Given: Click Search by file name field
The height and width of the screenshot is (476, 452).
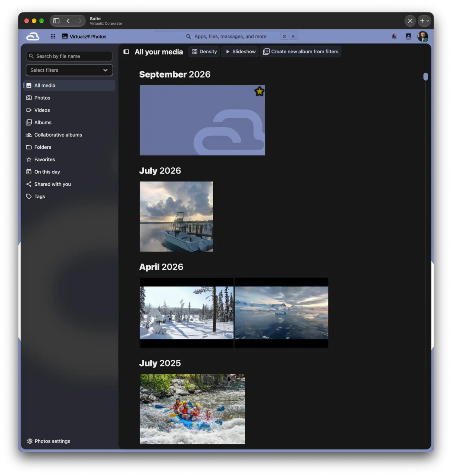Looking at the screenshot, I should (69, 56).
